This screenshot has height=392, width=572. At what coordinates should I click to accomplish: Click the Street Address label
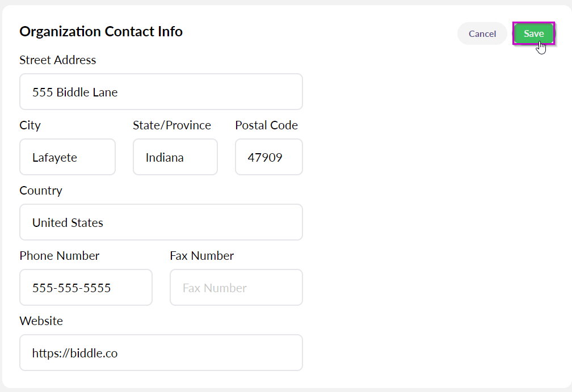pyautogui.click(x=58, y=60)
